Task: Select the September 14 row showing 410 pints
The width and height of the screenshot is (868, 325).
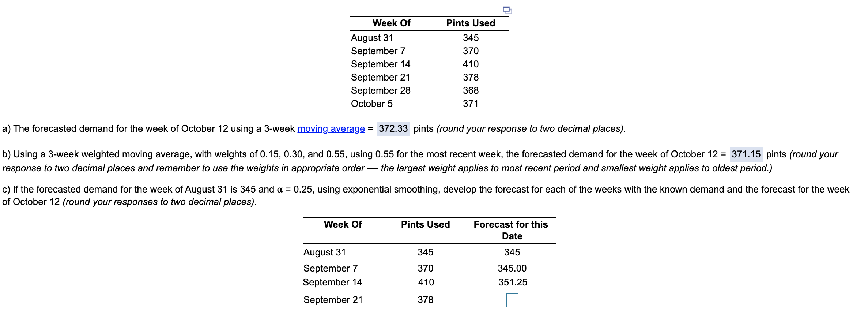Action: click(x=381, y=64)
